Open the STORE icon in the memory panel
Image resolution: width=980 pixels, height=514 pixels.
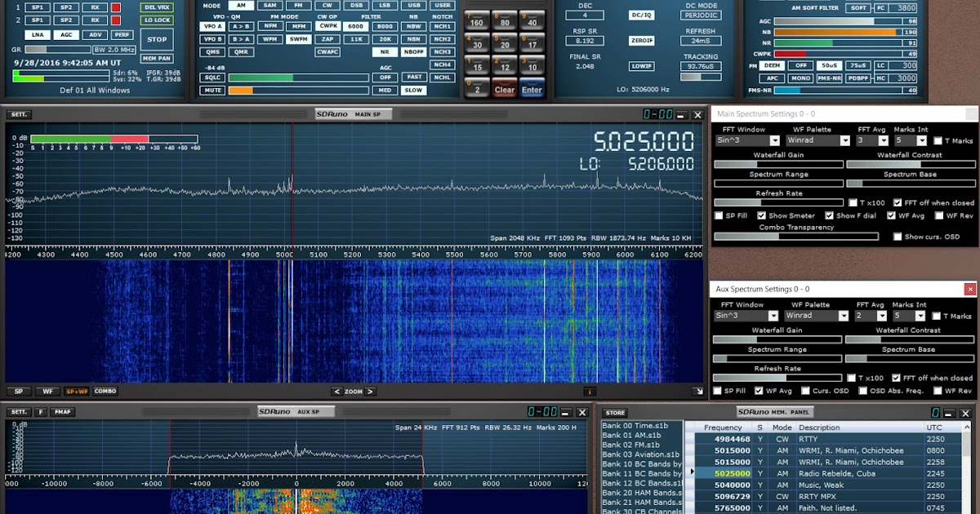614,412
